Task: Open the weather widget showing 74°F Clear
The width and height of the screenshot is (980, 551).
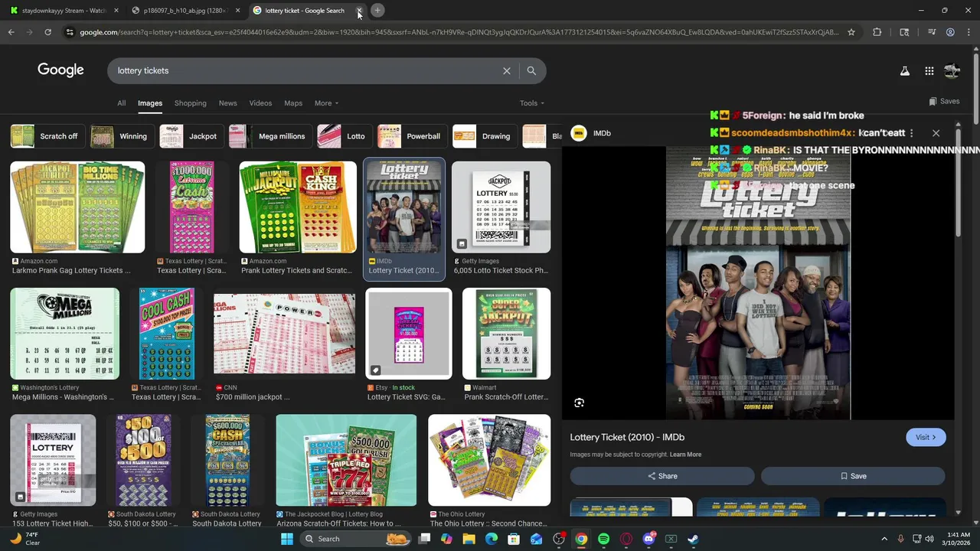Action: (23, 539)
